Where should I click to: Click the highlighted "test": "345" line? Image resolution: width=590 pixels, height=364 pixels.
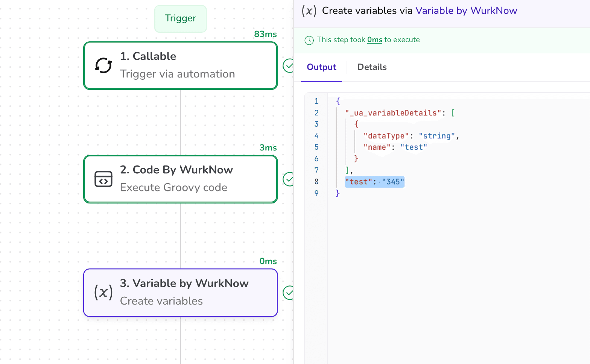coord(374,182)
